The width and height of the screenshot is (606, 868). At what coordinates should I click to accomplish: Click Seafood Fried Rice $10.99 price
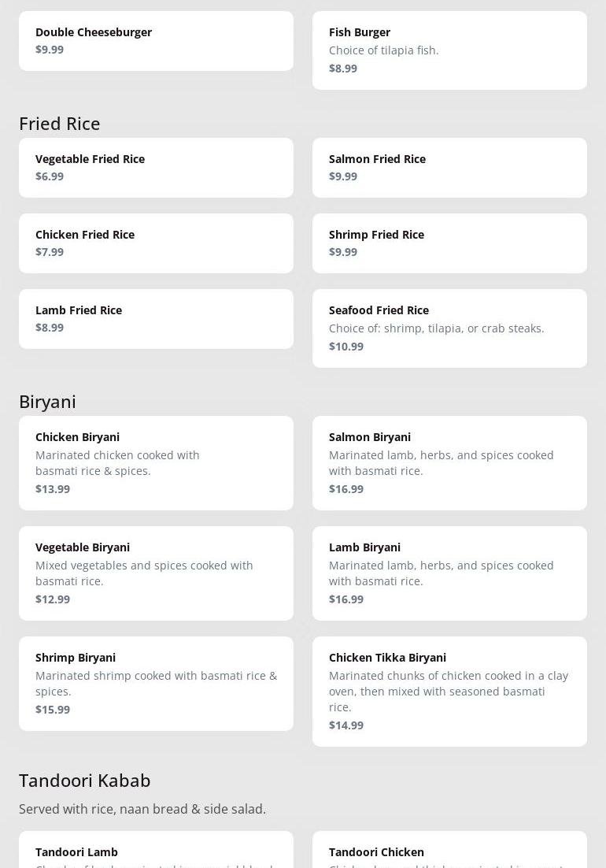(346, 347)
